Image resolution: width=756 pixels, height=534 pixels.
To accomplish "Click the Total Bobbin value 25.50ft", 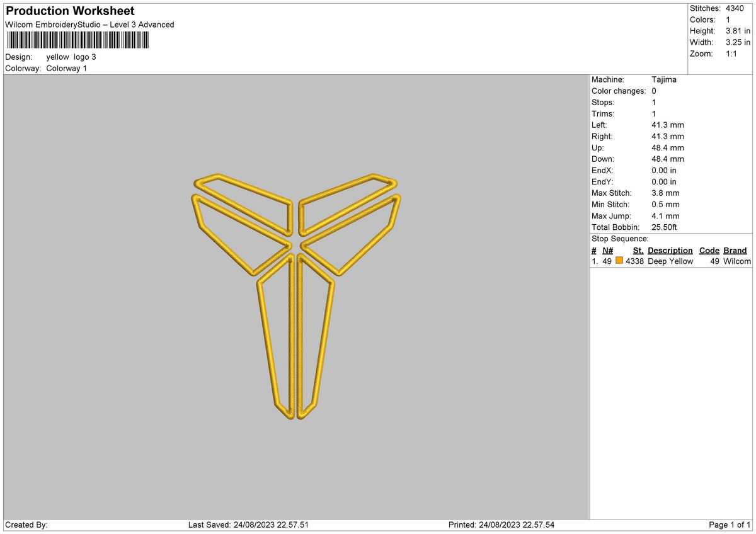I will (x=664, y=227).
